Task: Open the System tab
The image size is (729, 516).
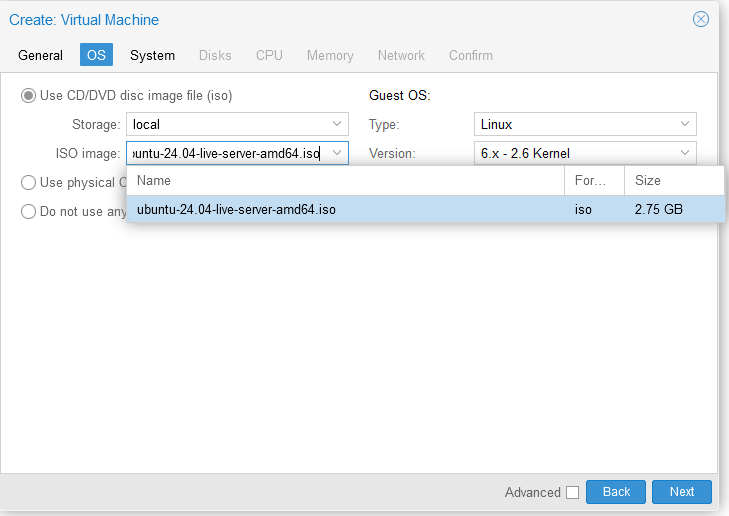Action: coord(152,55)
